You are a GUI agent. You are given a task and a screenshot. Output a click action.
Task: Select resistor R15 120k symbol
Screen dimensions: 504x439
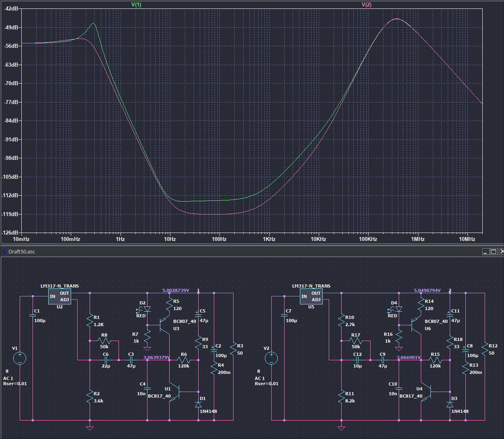[435, 360]
